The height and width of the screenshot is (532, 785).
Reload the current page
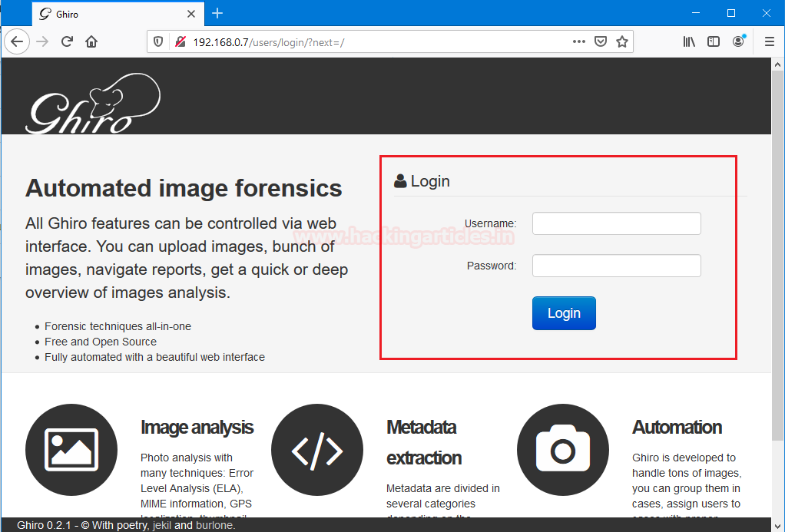pyautogui.click(x=67, y=41)
